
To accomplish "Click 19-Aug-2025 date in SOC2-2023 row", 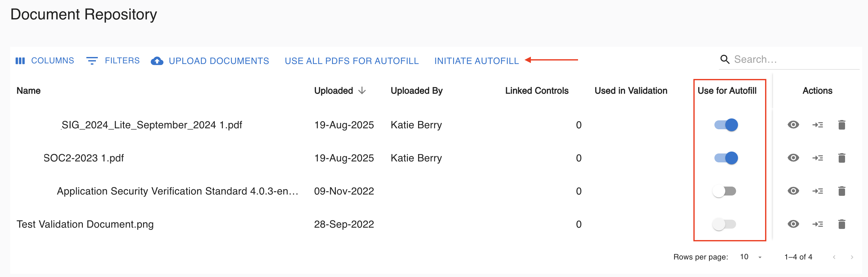I will coord(344,158).
